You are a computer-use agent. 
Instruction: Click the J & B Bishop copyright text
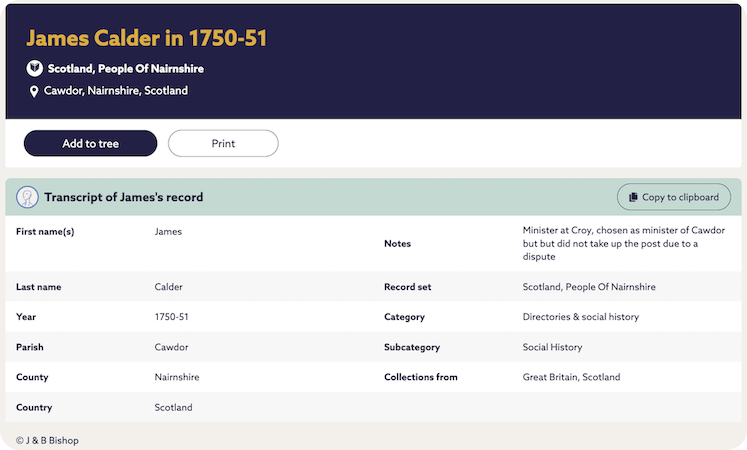pyautogui.click(x=47, y=440)
